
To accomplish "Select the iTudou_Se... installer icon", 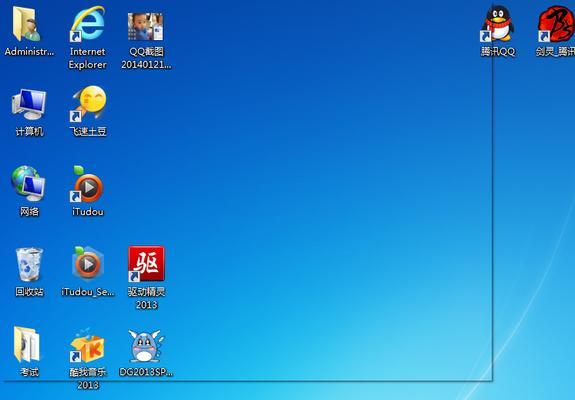I will (x=88, y=264).
